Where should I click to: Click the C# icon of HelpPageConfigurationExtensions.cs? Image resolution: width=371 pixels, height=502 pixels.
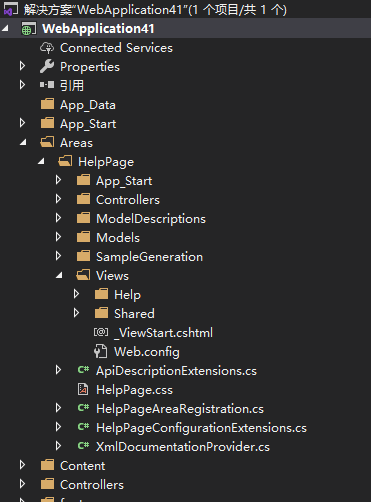coord(83,427)
